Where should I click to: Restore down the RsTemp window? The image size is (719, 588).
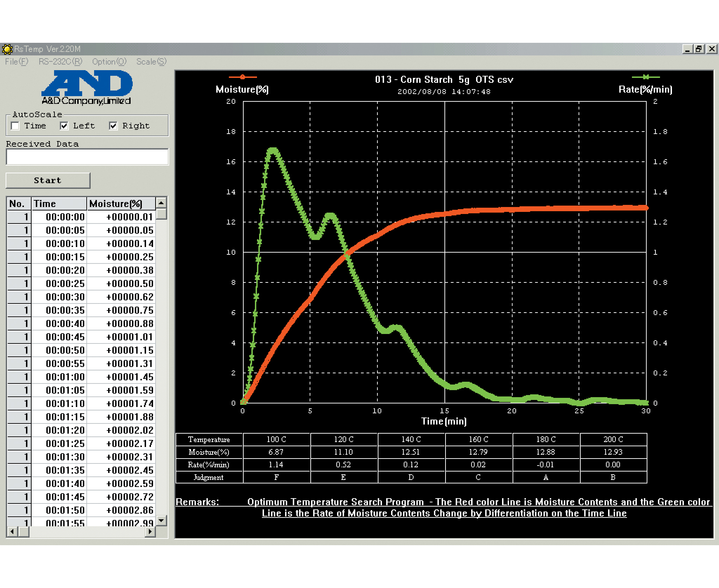(x=699, y=49)
